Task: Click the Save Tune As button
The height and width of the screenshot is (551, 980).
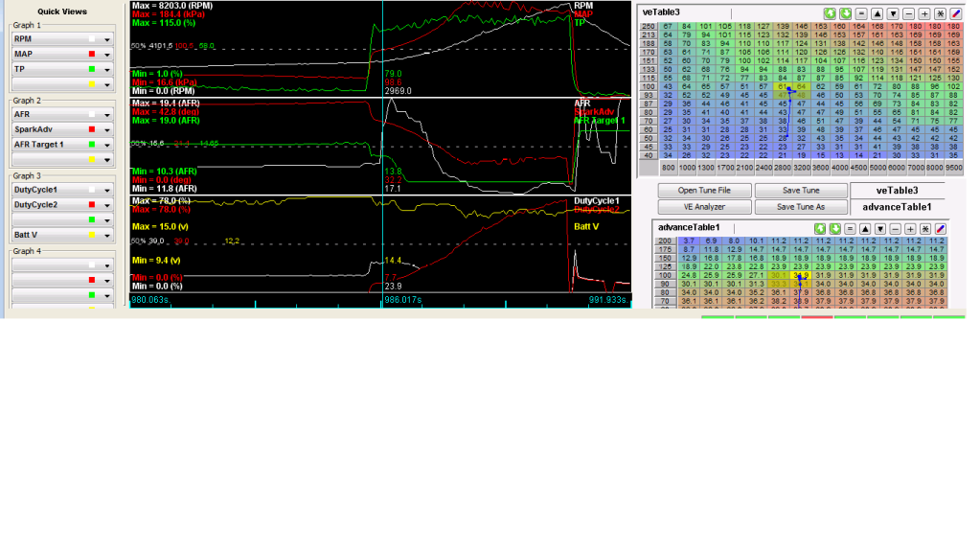Action: coord(801,207)
